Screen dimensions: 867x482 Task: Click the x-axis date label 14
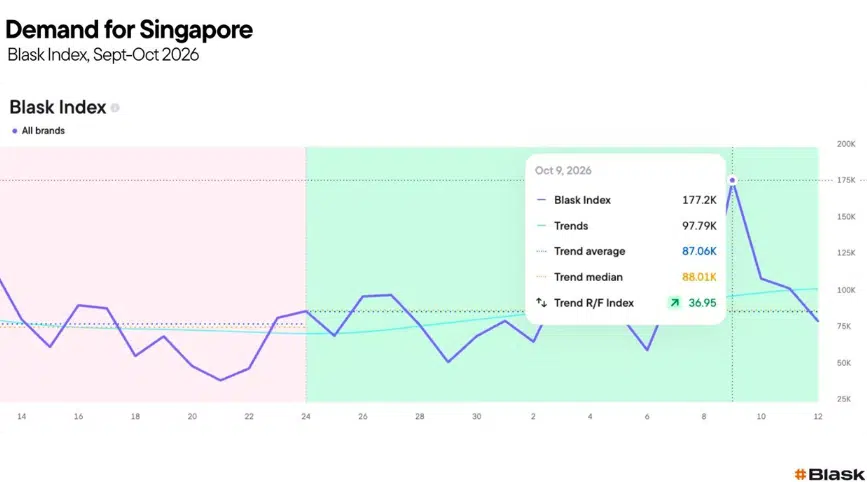coord(22,416)
